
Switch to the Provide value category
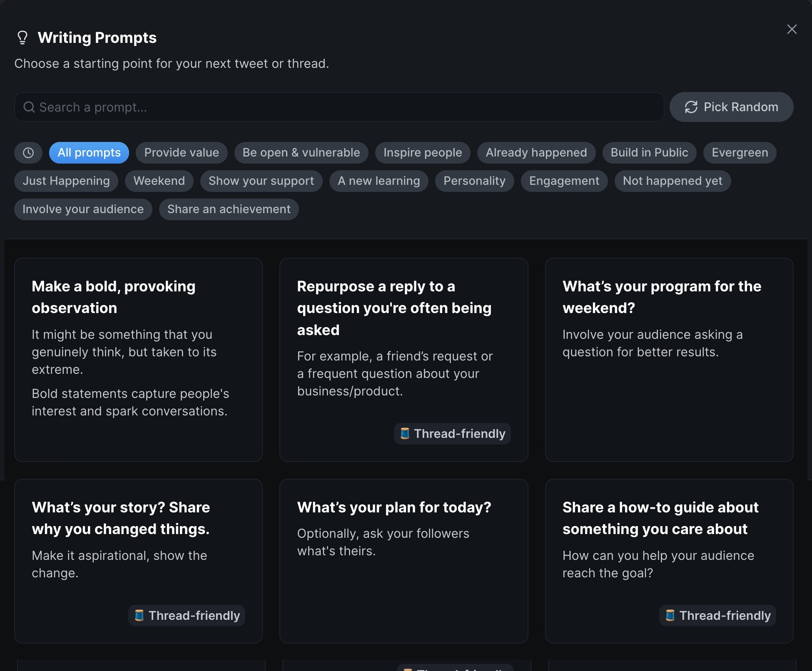(181, 153)
